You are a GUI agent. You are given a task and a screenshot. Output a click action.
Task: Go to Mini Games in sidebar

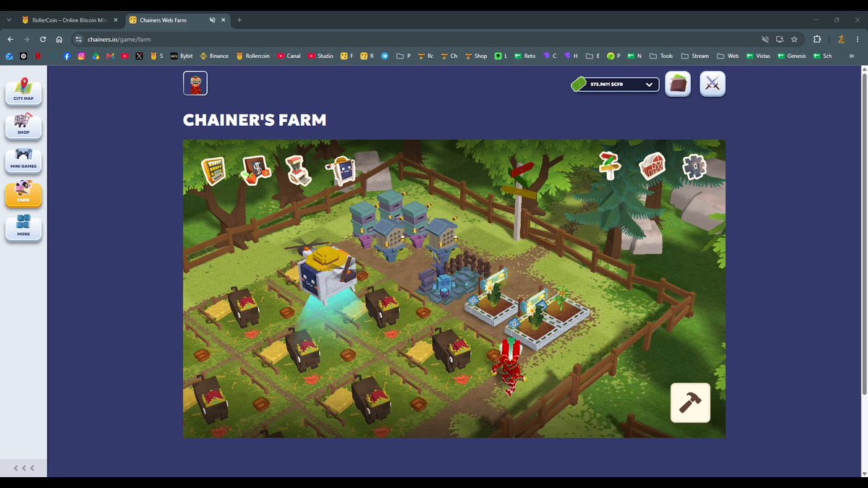pyautogui.click(x=23, y=160)
